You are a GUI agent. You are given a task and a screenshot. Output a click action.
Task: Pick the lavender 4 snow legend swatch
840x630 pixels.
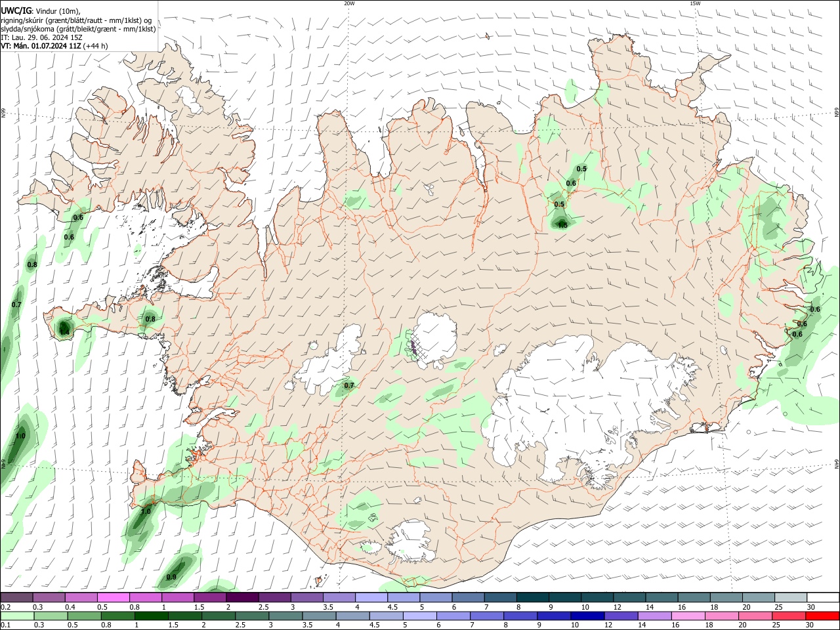click(371, 597)
